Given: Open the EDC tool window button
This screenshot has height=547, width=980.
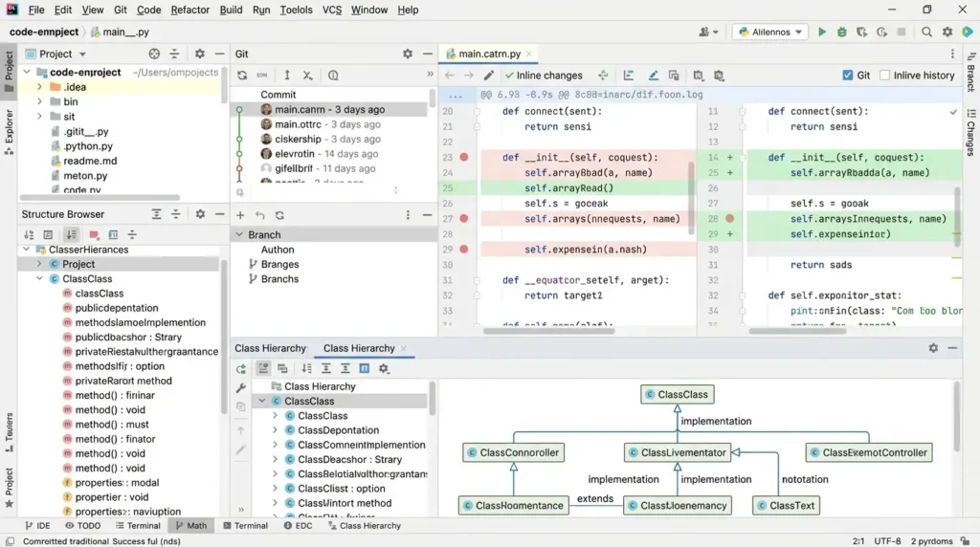Looking at the screenshot, I should [x=298, y=526].
